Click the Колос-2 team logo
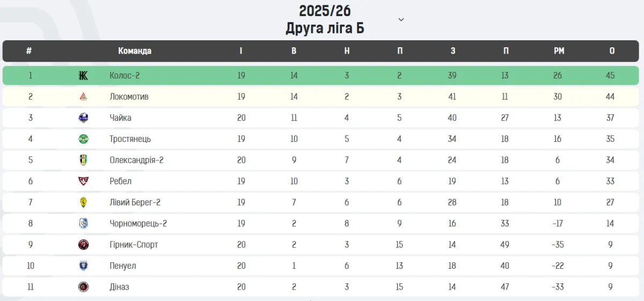 click(x=83, y=76)
